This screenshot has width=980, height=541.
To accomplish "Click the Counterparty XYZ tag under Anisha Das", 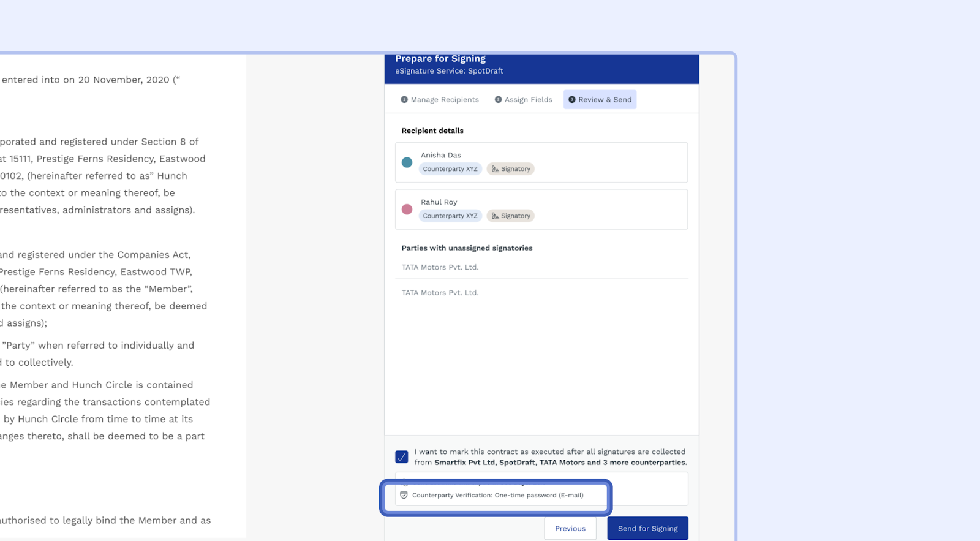I will [450, 169].
